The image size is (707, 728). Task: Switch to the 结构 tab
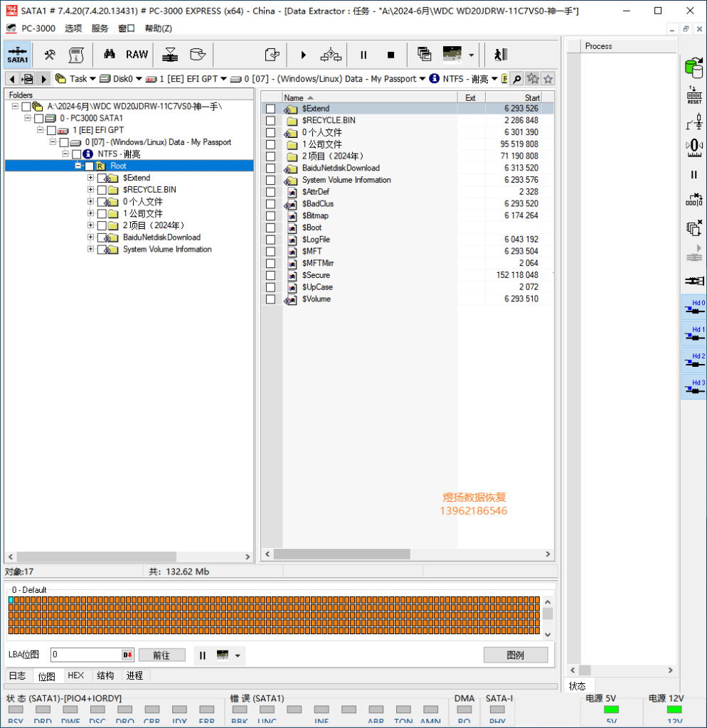tap(105, 675)
